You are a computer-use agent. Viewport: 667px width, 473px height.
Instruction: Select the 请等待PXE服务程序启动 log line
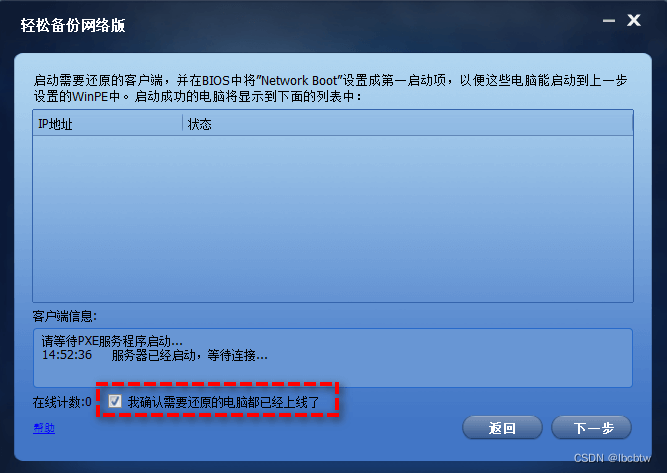tap(112, 341)
